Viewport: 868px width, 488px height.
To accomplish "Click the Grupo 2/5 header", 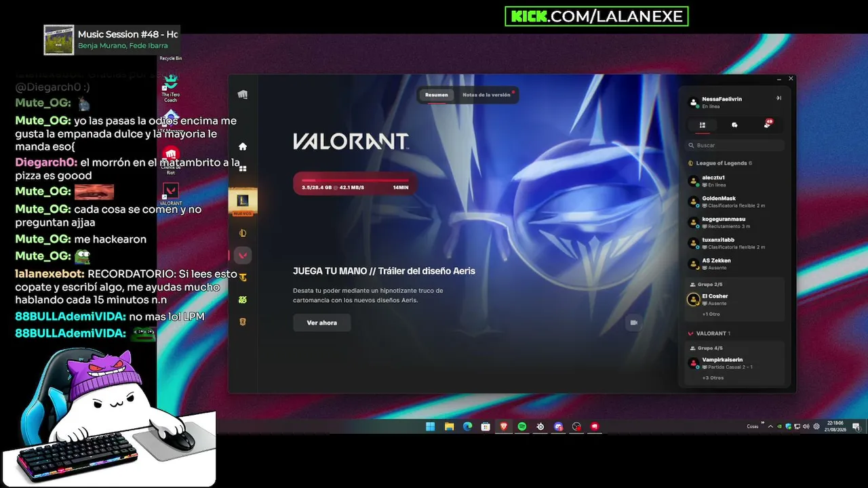I will tap(706, 285).
